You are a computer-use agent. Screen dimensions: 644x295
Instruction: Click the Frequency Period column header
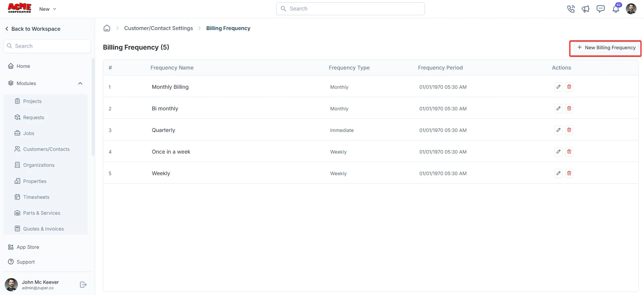(440, 68)
